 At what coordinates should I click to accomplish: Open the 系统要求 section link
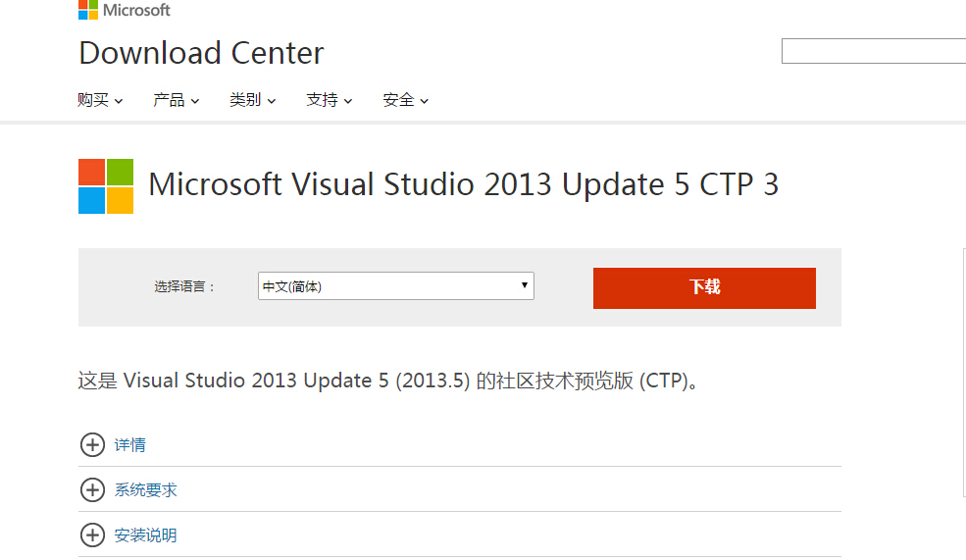point(146,490)
